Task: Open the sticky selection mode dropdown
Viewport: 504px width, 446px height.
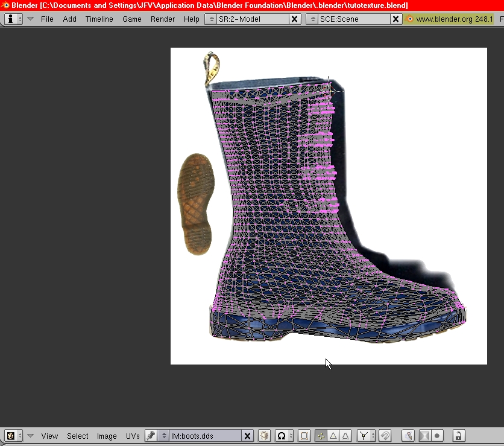Action: [366, 436]
